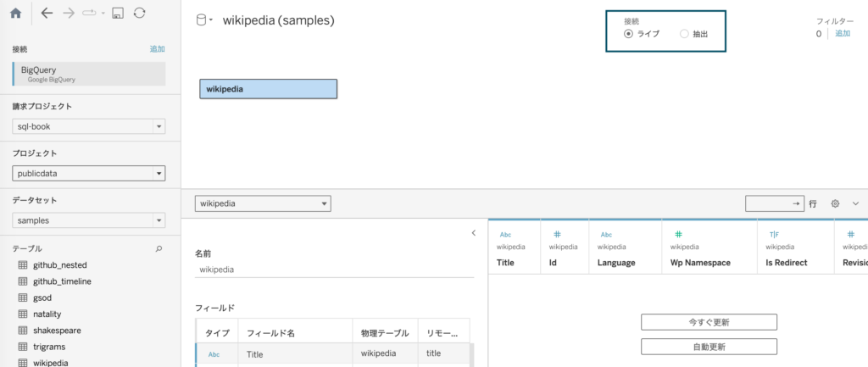Click the タイプ column header
The height and width of the screenshot is (367, 868).
pos(217,333)
